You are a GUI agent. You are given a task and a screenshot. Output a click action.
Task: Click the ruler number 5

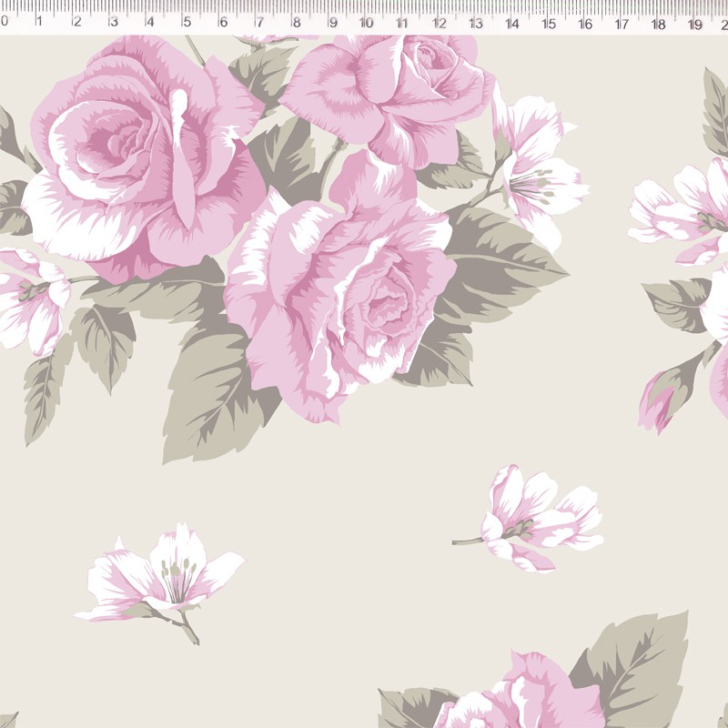coord(187,21)
